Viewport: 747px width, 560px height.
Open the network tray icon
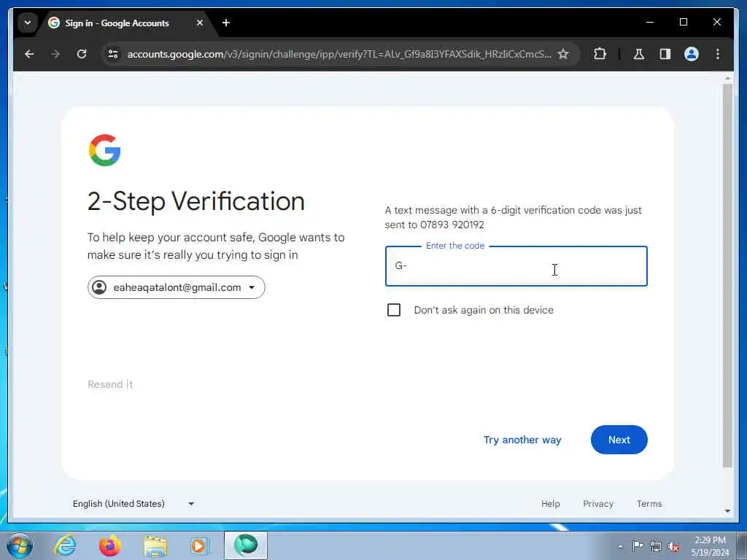656,546
